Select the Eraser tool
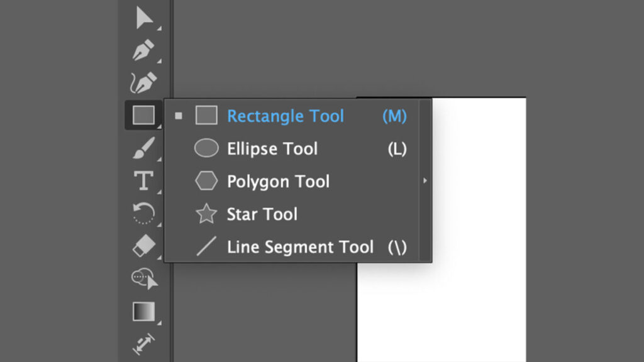 click(x=144, y=246)
